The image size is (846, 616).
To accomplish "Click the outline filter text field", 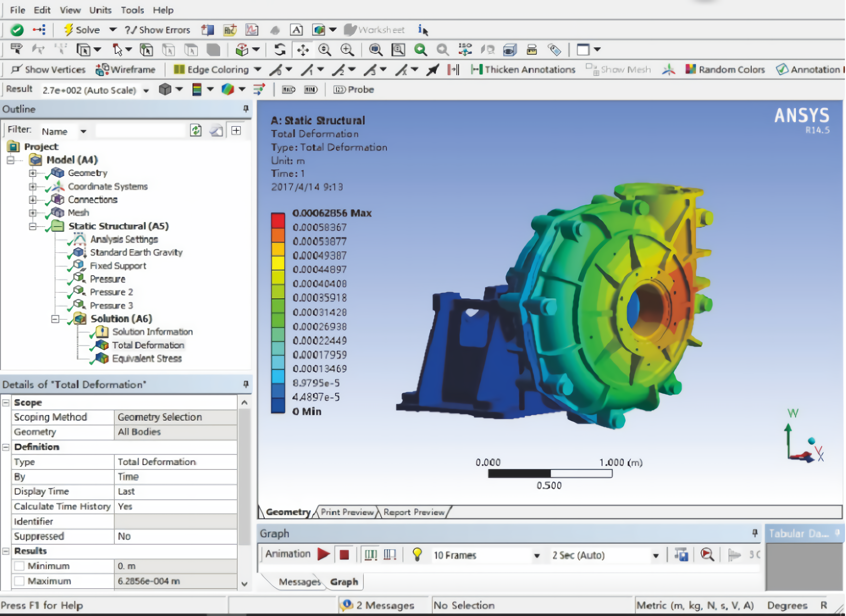I will [x=140, y=131].
